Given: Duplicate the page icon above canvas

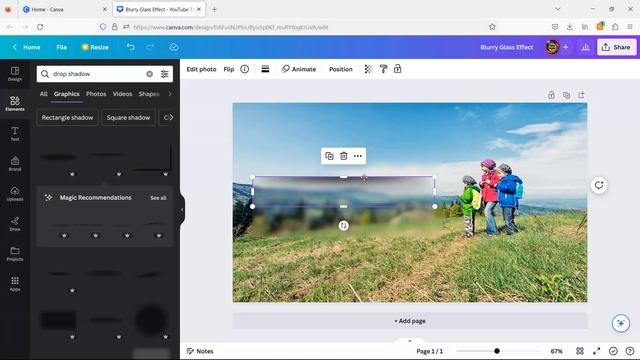Looking at the screenshot, I should (x=566, y=95).
